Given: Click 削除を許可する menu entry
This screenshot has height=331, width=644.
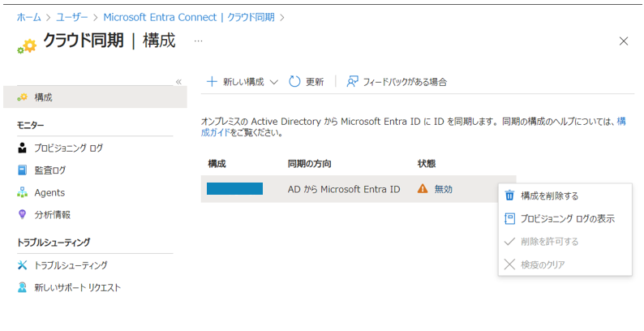Looking at the screenshot, I should 565,242.
